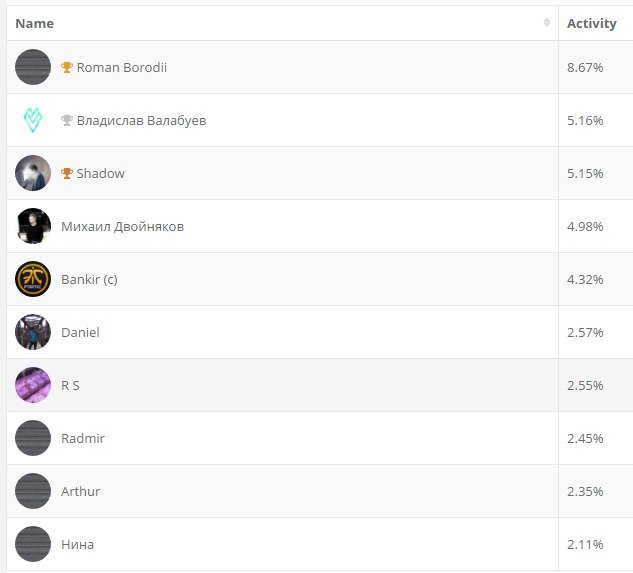Select the name Михаил Двойняков
The height and width of the screenshot is (573, 633).
pos(122,227)
